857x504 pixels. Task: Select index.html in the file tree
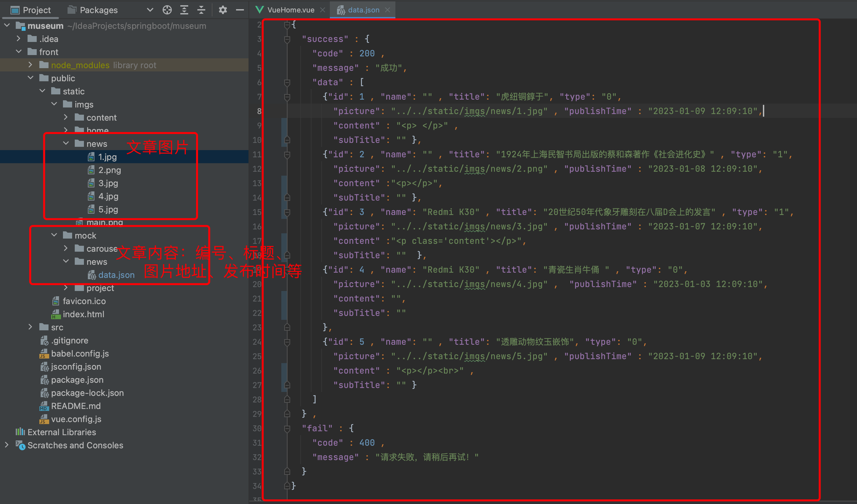(x=83, y=314)
